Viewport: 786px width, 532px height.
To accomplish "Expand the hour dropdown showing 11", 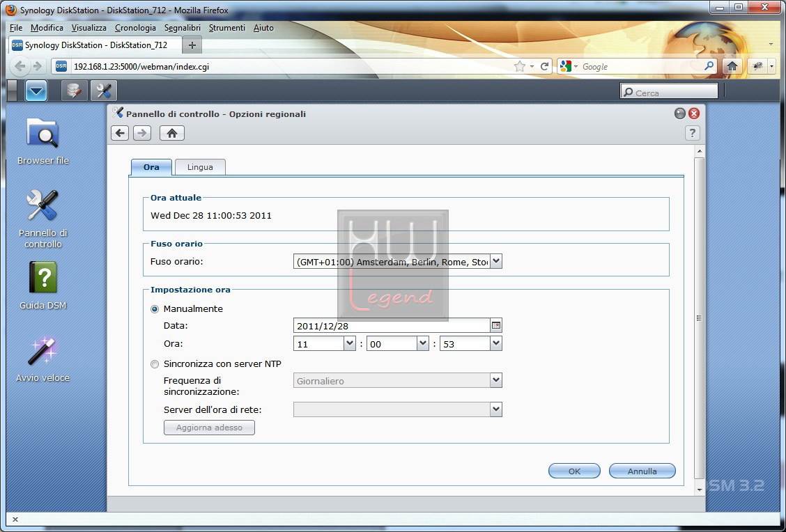I will click(349, 344).
